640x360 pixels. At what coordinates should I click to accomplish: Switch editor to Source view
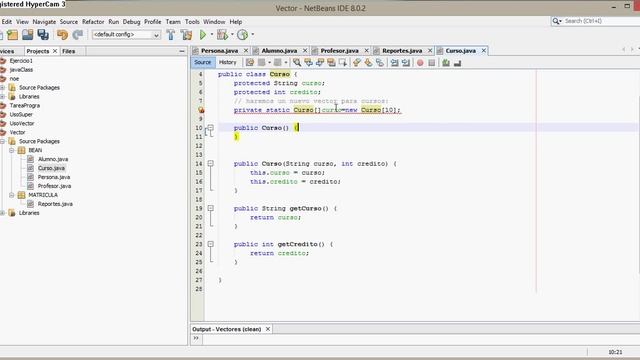pos(202,62)
